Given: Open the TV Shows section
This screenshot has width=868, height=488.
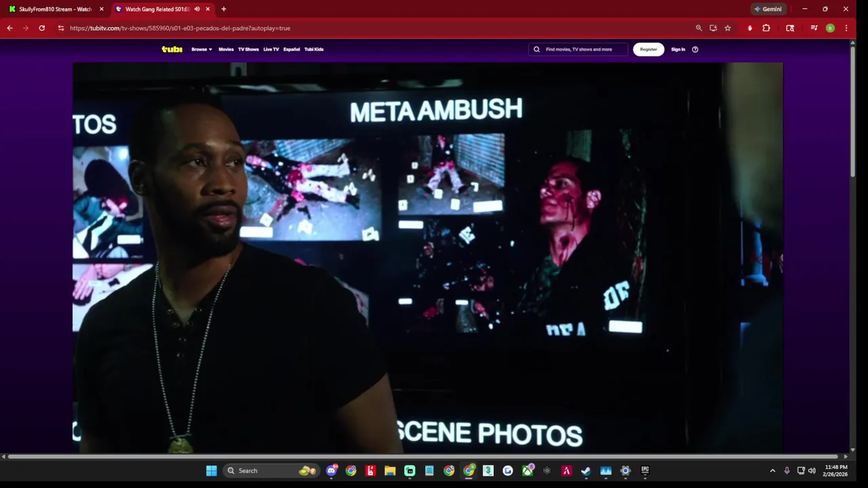Looking at the screenshot, I should [248, 49].
